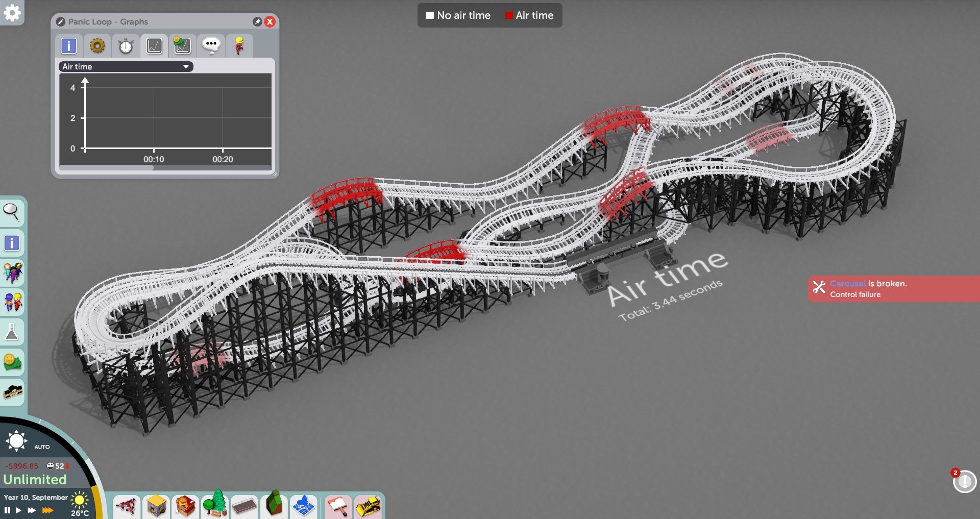Select the paint brush tool
The image size is (980, 519).
coord(338,506)
